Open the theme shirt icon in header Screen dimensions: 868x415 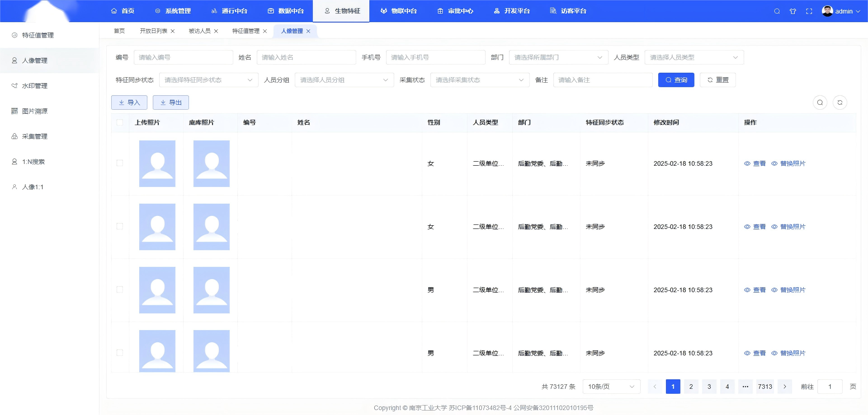tap(793, 11)
